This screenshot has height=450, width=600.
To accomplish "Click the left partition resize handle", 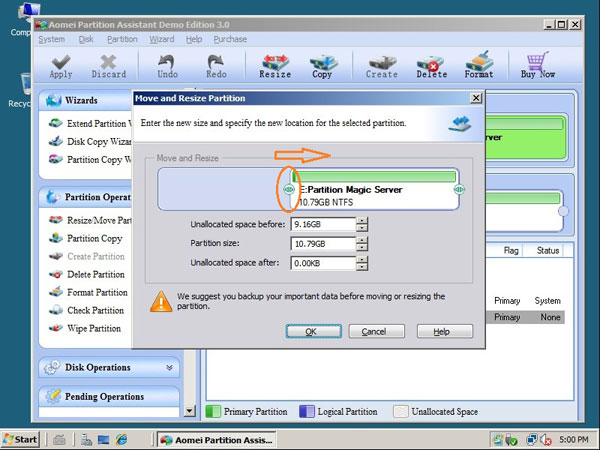I will coord(288,188).
